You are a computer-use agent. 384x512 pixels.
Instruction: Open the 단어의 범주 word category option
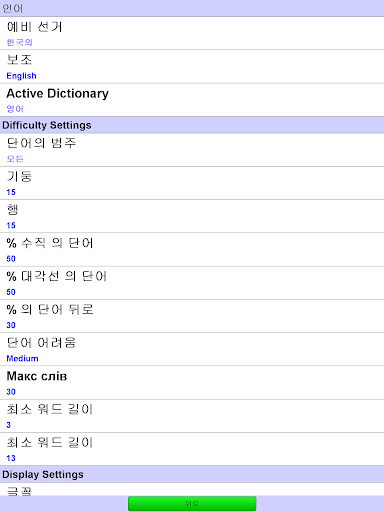pos(192,150)
